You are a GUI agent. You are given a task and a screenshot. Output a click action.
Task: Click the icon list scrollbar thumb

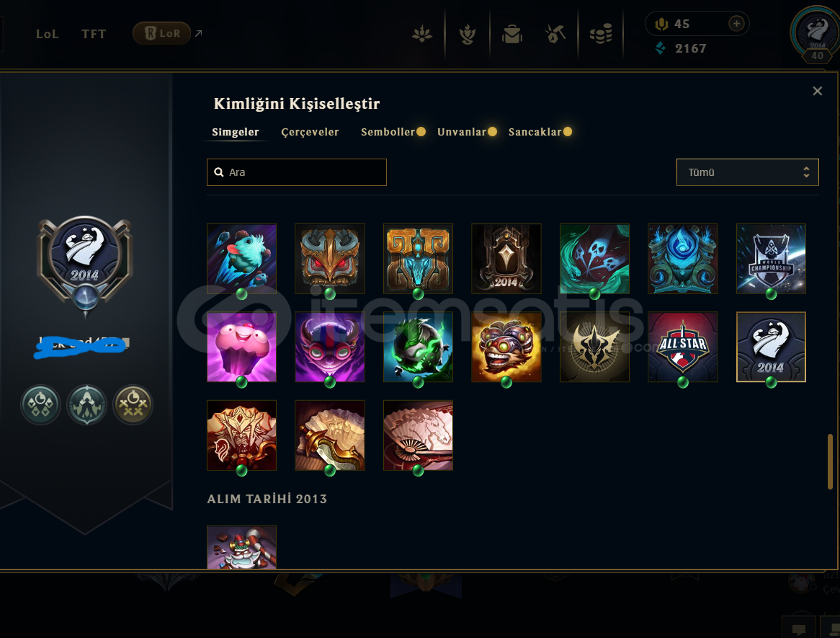click(830, 461)
